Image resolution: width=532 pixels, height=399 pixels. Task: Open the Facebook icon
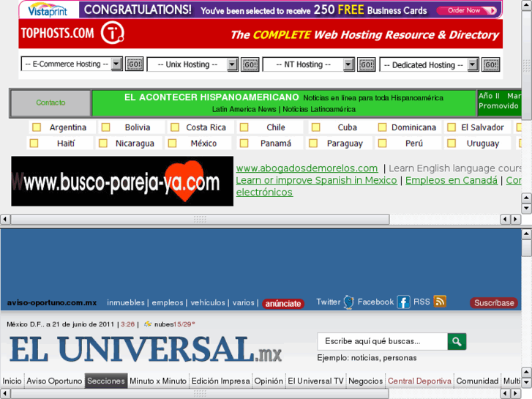tap(403, 302)
